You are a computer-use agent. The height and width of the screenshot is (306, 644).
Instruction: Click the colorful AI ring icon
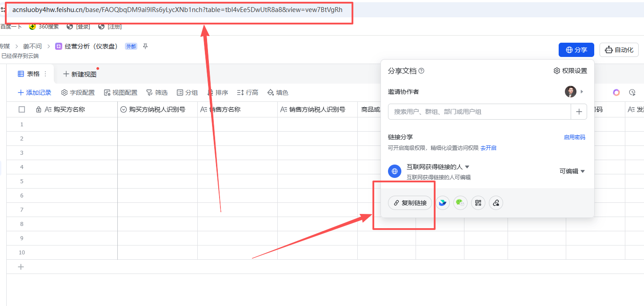coord(616,93)
